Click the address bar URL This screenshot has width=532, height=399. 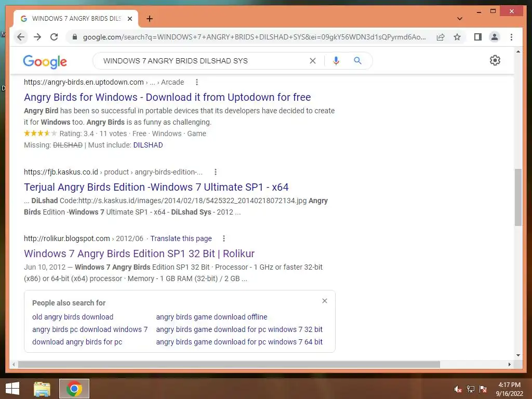tap(254, 37)
